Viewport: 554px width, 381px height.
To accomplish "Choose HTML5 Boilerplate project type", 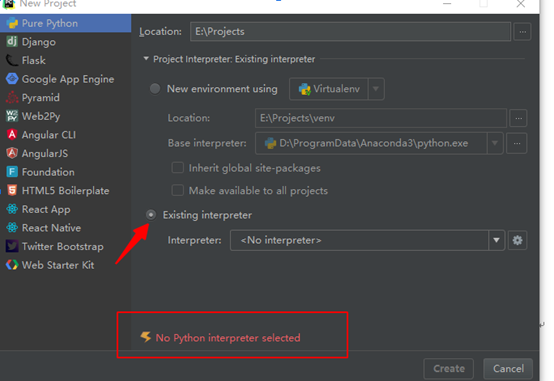I will click(x=65, y=190).
